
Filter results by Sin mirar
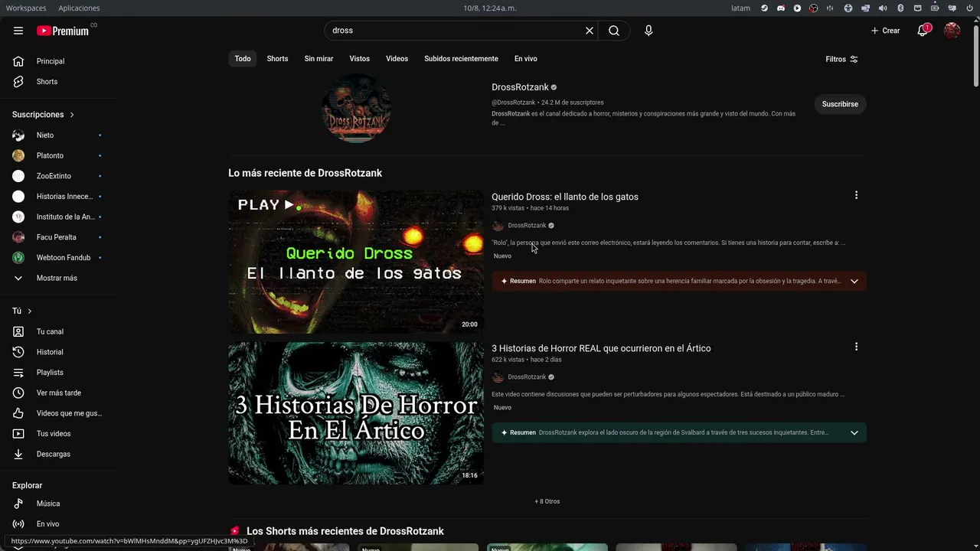pos(318,59)
